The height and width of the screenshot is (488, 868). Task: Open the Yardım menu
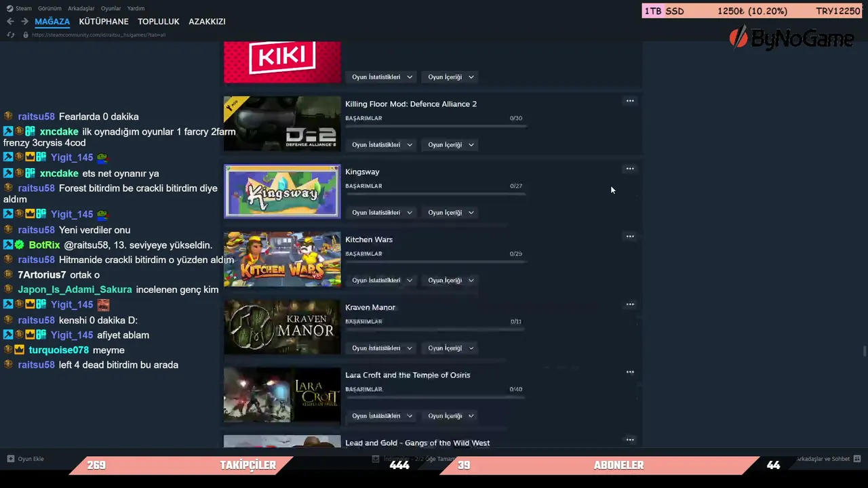(136, 8)
